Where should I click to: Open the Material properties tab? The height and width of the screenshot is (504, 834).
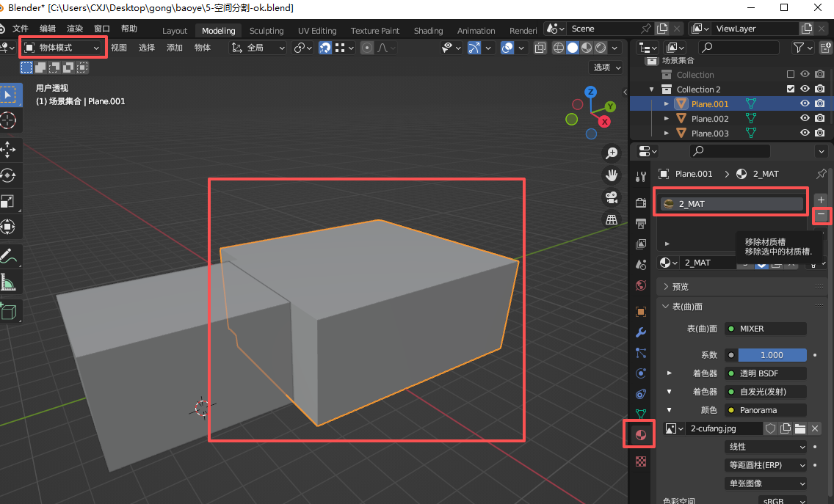pos(641,436)
